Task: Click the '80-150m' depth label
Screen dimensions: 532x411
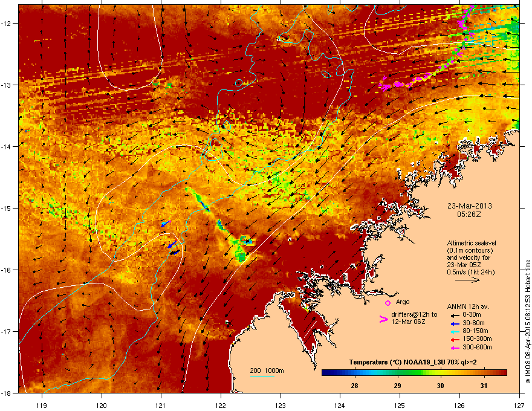Action: pos(475,331)
